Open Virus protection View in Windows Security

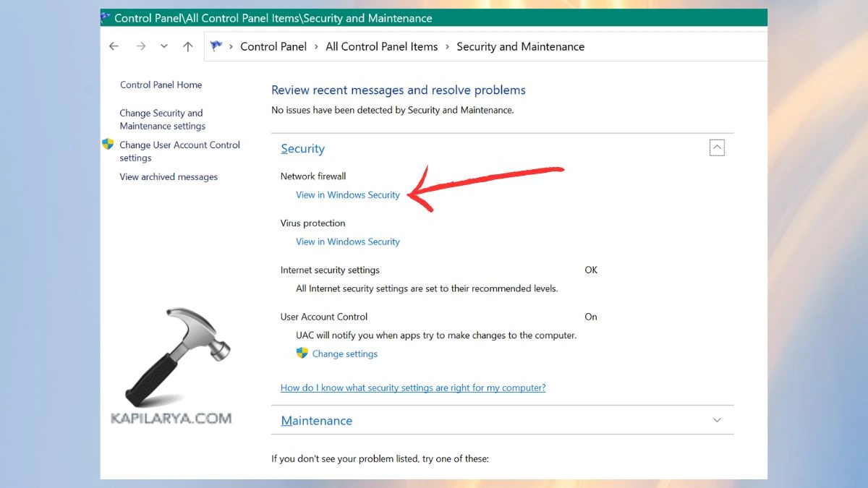tap(348, 241)
